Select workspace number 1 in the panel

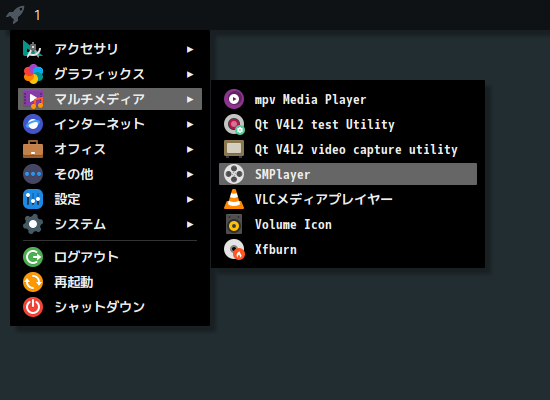pyautogui.click(x=37, y=15)
